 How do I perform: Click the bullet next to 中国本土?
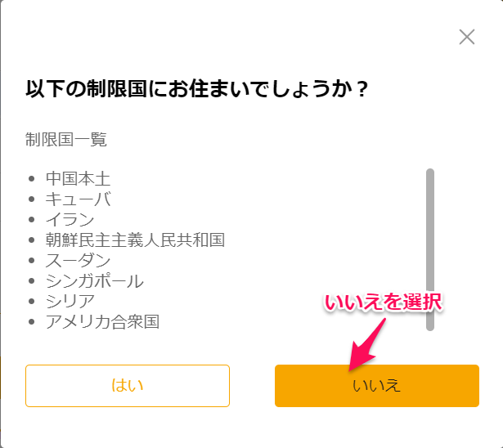(31, 178)
